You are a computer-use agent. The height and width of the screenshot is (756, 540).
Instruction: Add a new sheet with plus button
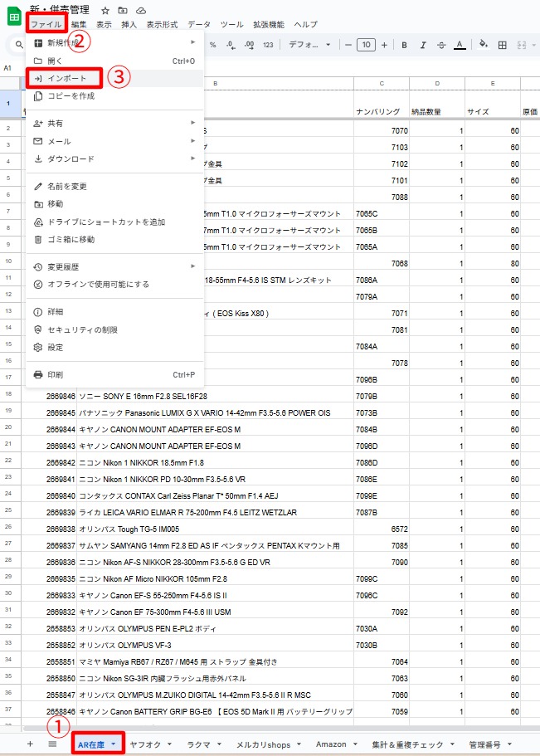(30, 744)
